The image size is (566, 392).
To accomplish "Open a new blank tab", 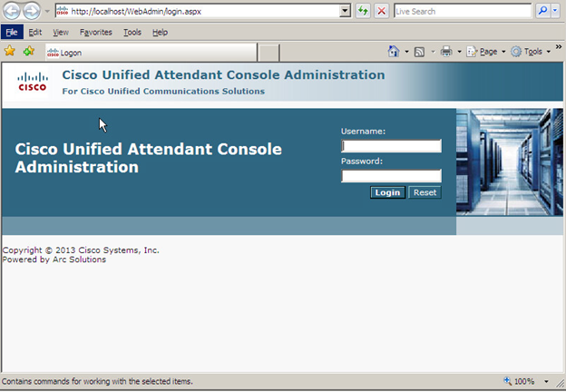I will [x=269, y=53].
